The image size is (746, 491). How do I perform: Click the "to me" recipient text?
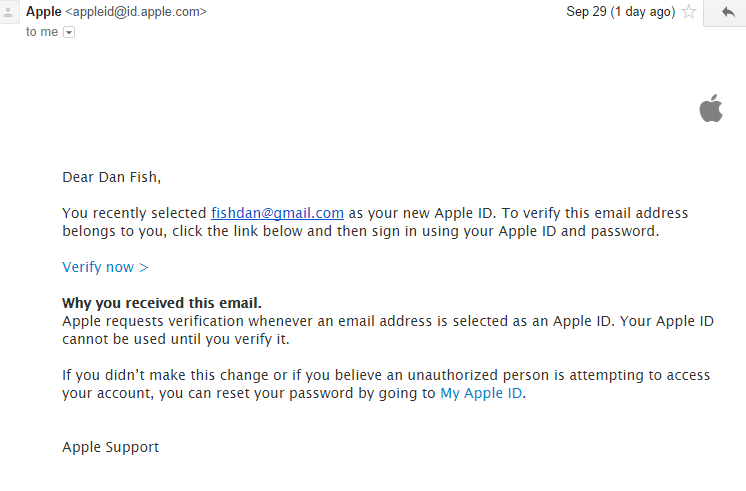pyautogui.click(x=42, y=32)
